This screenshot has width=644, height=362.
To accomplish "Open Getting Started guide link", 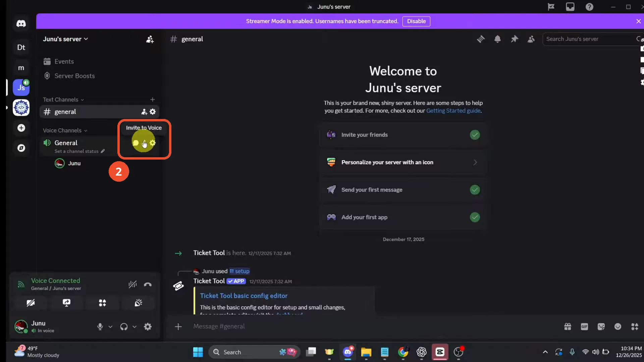I will [453, 111].
